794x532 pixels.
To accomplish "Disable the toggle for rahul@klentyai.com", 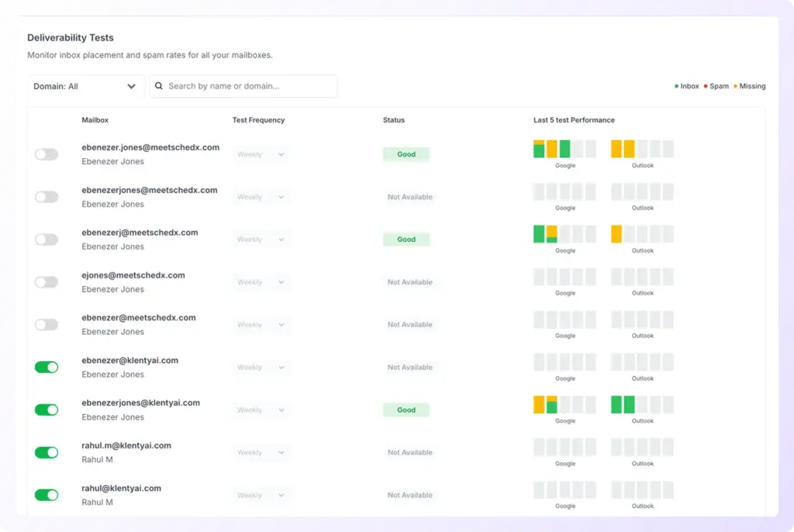I will (47, 495).
